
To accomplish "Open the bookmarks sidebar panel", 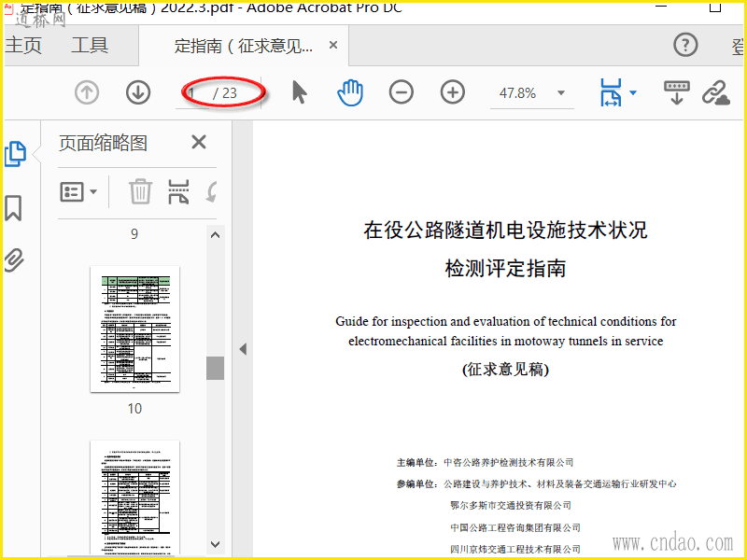I will pyautogui.click(x=13, y=207).
